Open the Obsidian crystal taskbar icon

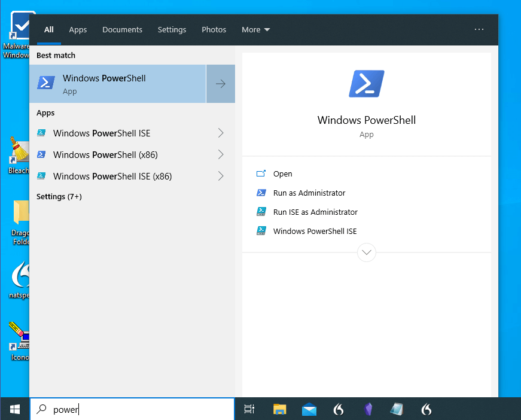pos(368,409)
